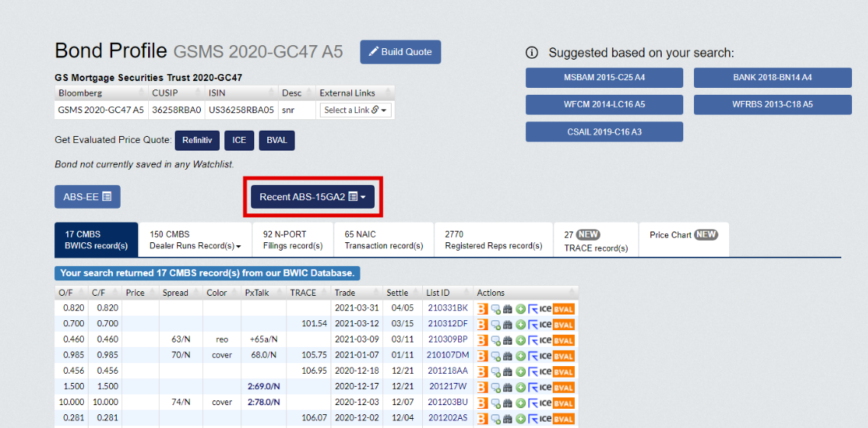This screenshot has height=428, width=868.
Task: Click orange Bloomberg icon for list 210331BK
Action: point(482,308)
